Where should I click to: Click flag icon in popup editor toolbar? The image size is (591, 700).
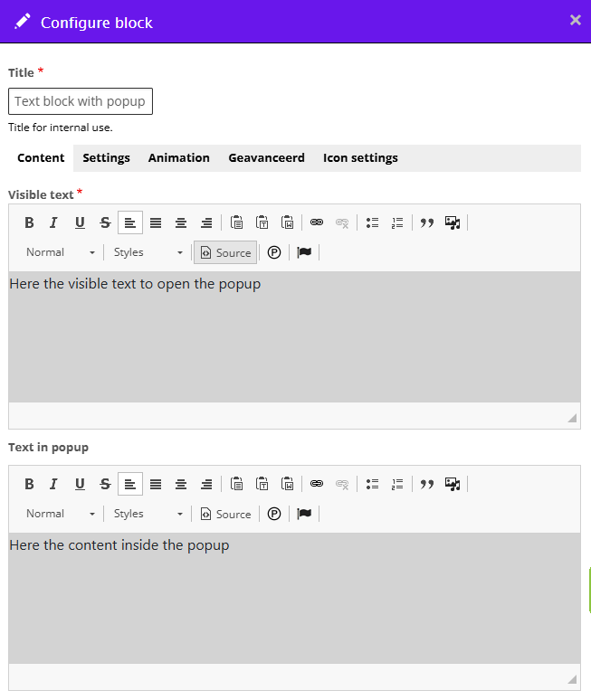point(304,514)
